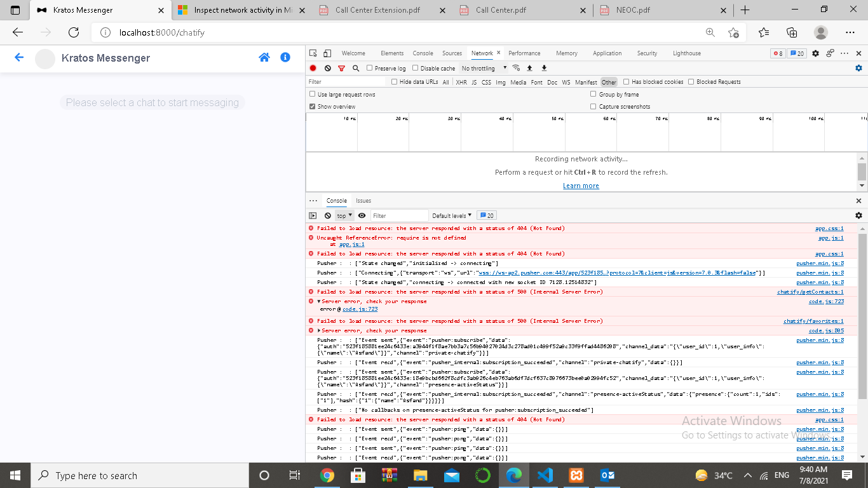
Task: Search within network headers and responses
Action: [356, 68]
